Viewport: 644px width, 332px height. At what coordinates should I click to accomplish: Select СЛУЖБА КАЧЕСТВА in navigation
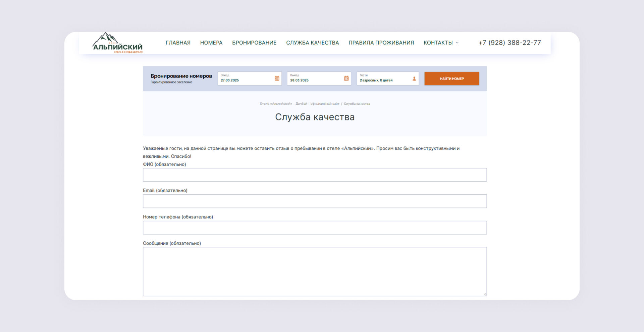[x=312, y=43]
